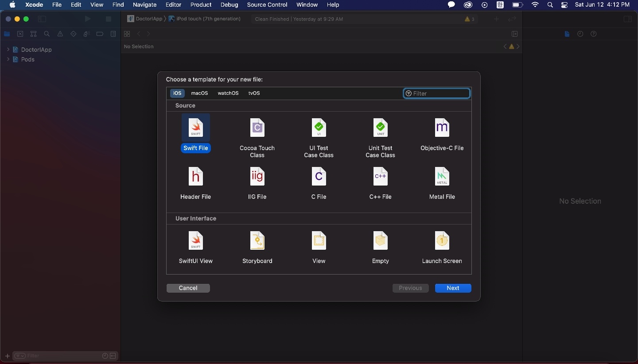Image resolution: width=638 pixels, height=364 pixels.
Task: Click the Code Review arrows button
Action: (512, 19)
